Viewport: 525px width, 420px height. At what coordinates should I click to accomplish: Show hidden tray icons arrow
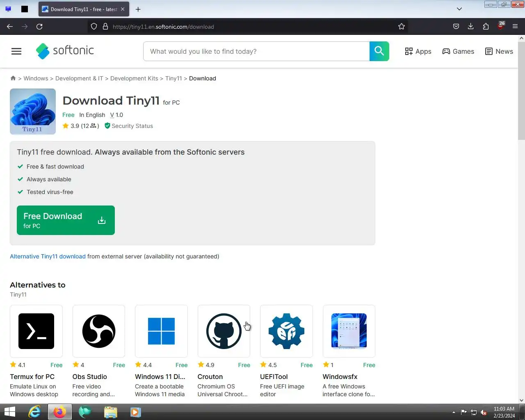coord(454,412)
